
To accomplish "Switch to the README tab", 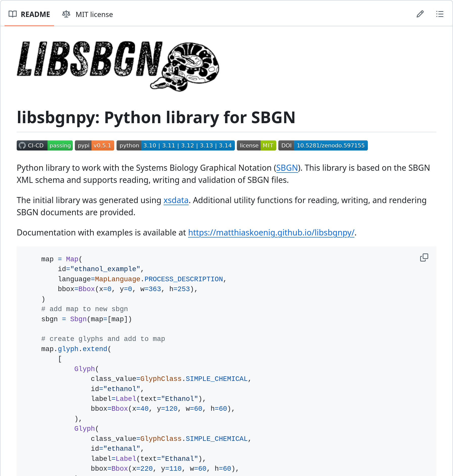I will click(x=35, y=14).
